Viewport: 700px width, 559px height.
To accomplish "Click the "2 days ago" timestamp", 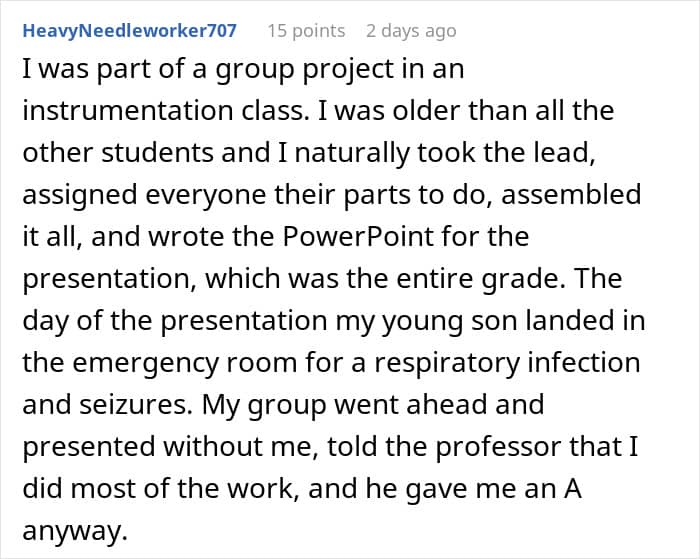I will pos(410,30).
